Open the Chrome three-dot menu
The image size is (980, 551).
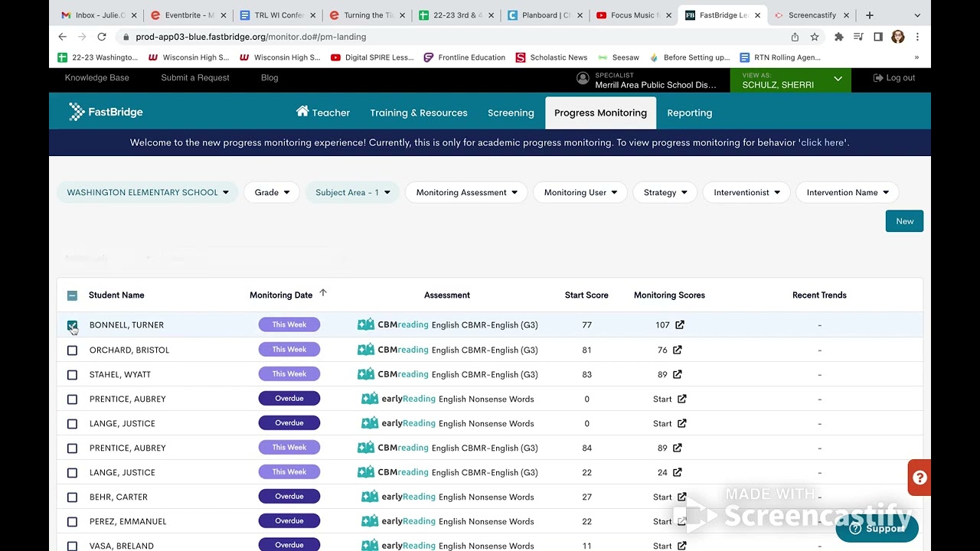917,37
